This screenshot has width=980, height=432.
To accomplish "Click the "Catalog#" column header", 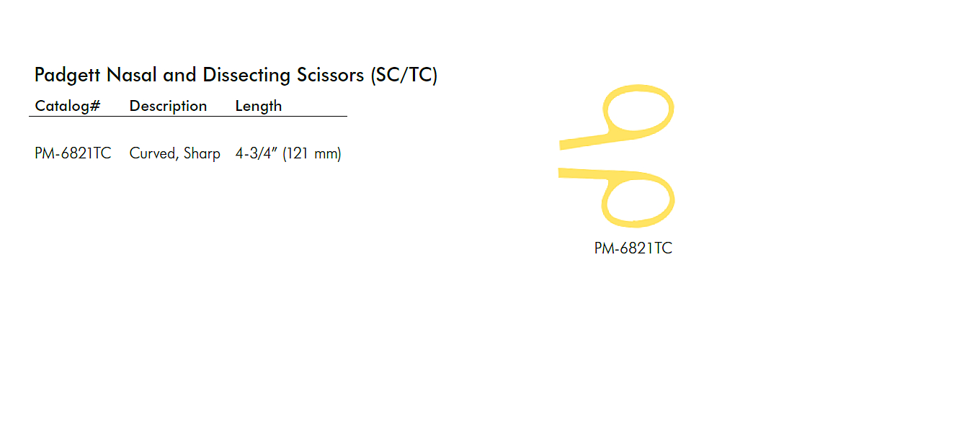I will click(67, 106).
